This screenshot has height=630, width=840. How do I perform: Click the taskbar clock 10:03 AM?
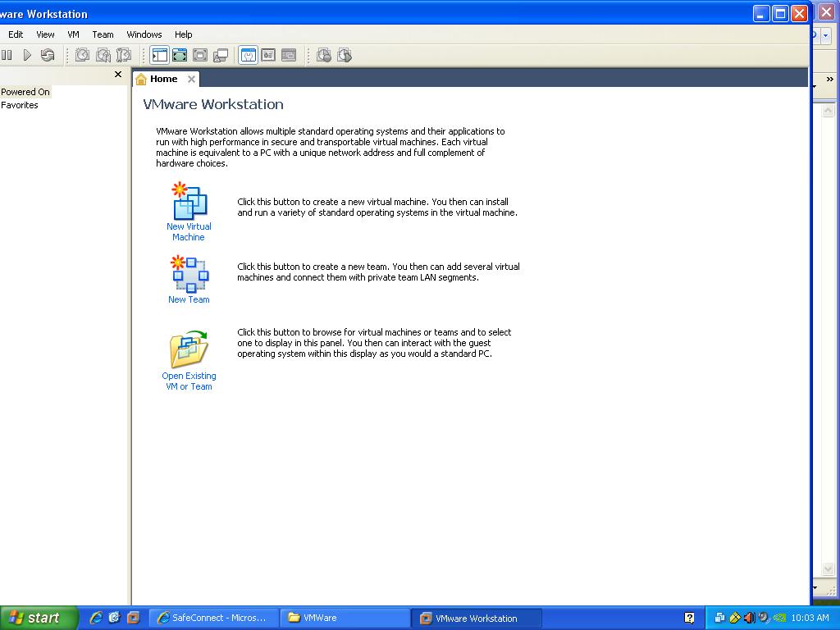pos(810,618)
